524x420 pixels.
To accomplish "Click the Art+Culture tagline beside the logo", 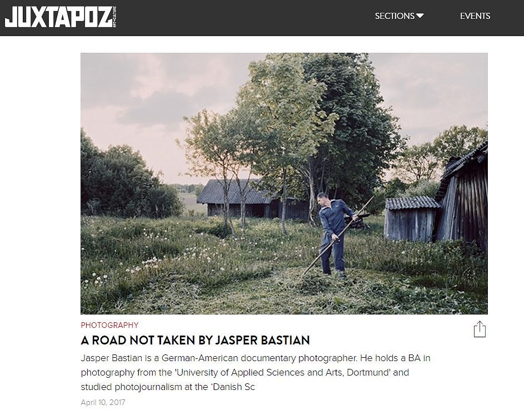I will 114,17.
